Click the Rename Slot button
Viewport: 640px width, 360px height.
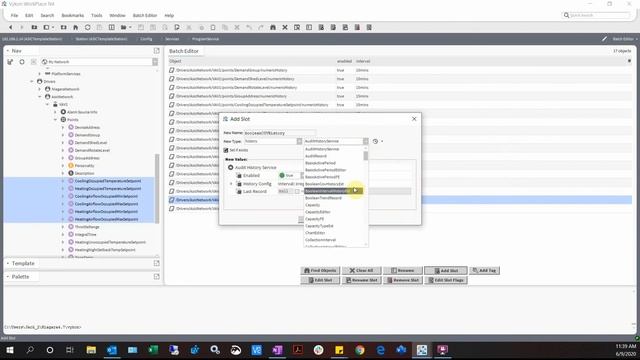click(362, 280)
